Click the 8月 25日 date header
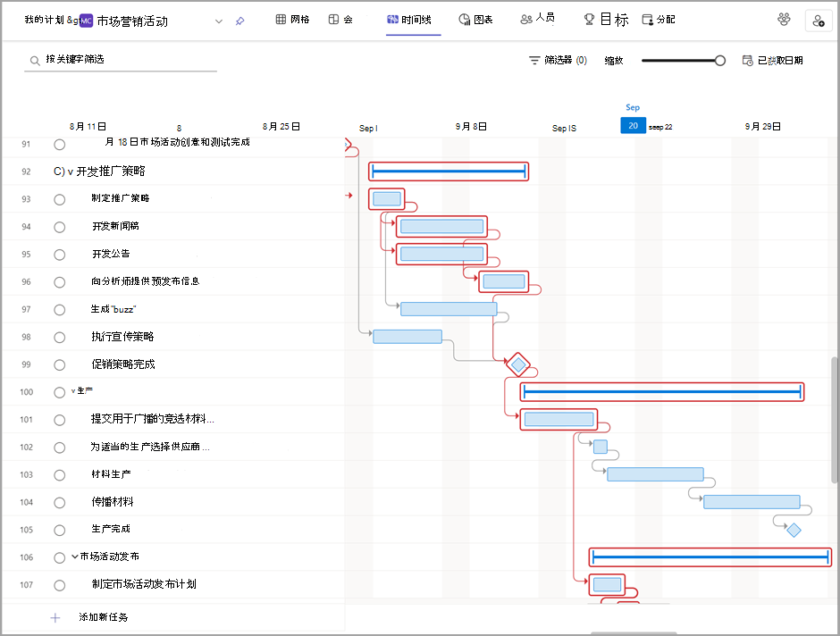 tap(281, 126)
